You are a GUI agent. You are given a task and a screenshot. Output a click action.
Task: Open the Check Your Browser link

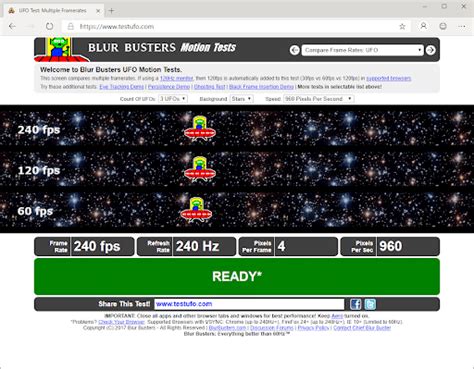tap(122, 322)
